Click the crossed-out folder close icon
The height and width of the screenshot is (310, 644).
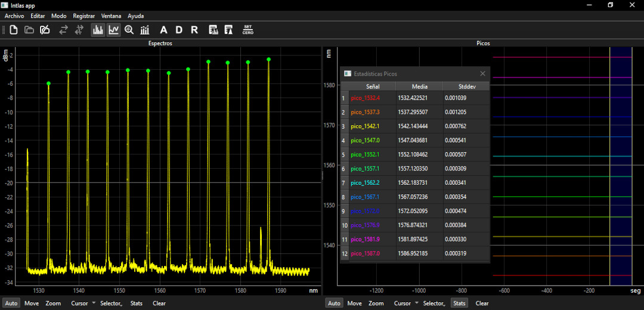click(45, 30)
